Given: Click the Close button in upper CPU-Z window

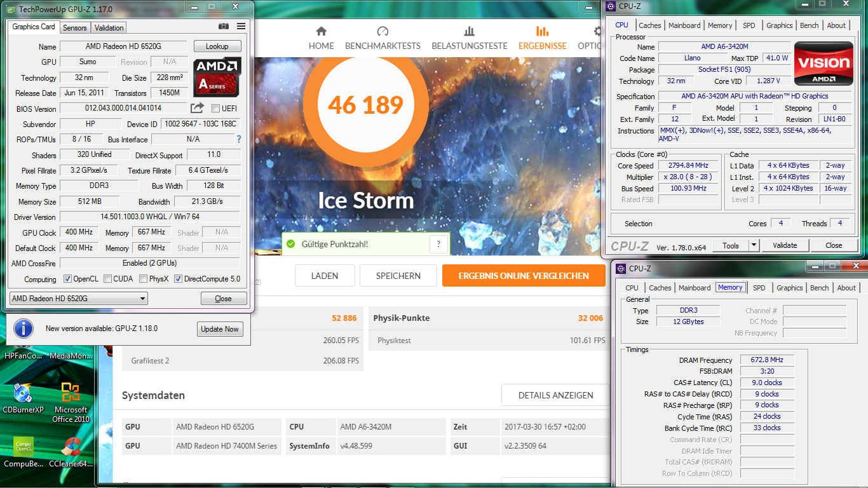Looking at the screenshot, I should [834, 245].
